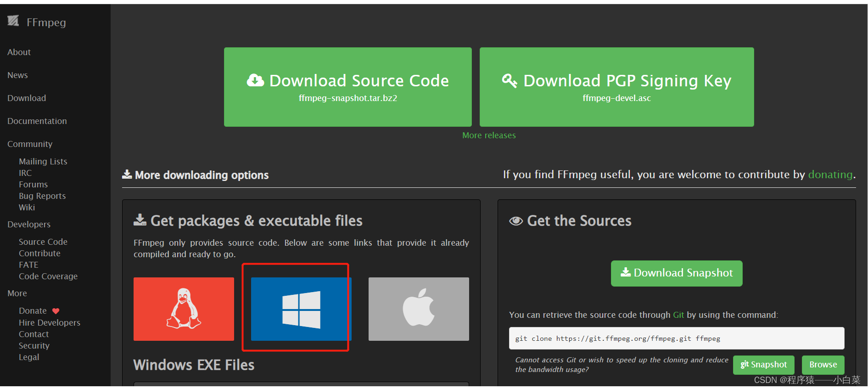Click the git Snapshot button

coord(764,365)
